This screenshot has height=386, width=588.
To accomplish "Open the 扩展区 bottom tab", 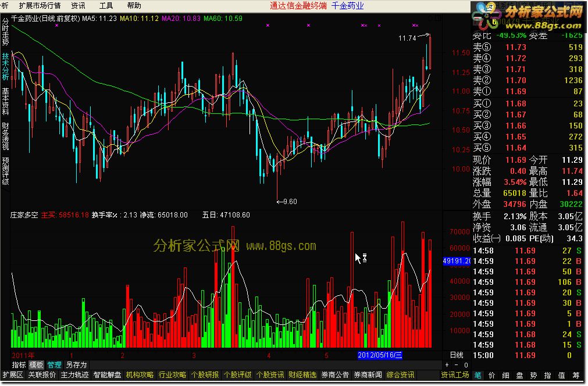I will [x=13, y=375].
